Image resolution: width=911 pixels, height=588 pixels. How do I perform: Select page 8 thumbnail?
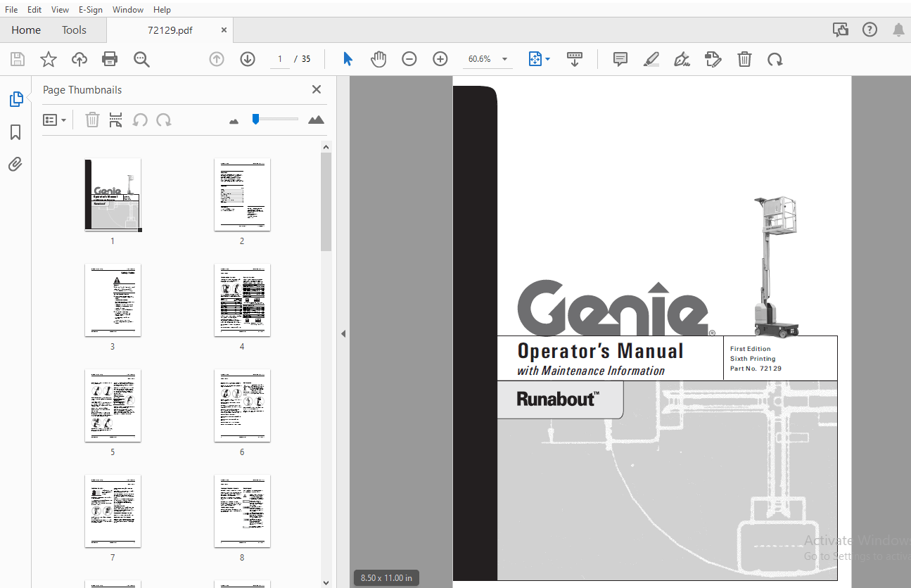(x=242, y=511)
